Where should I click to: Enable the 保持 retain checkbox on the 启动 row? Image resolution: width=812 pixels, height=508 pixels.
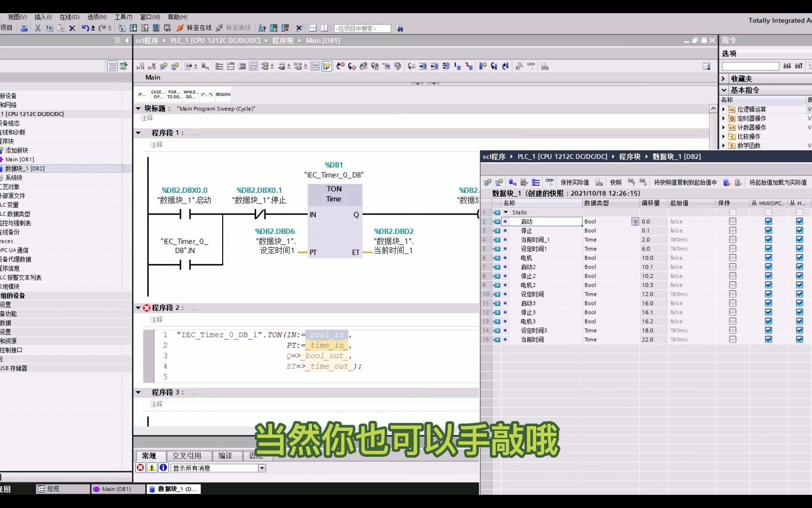pyautogui.click(x=733, y=221)
